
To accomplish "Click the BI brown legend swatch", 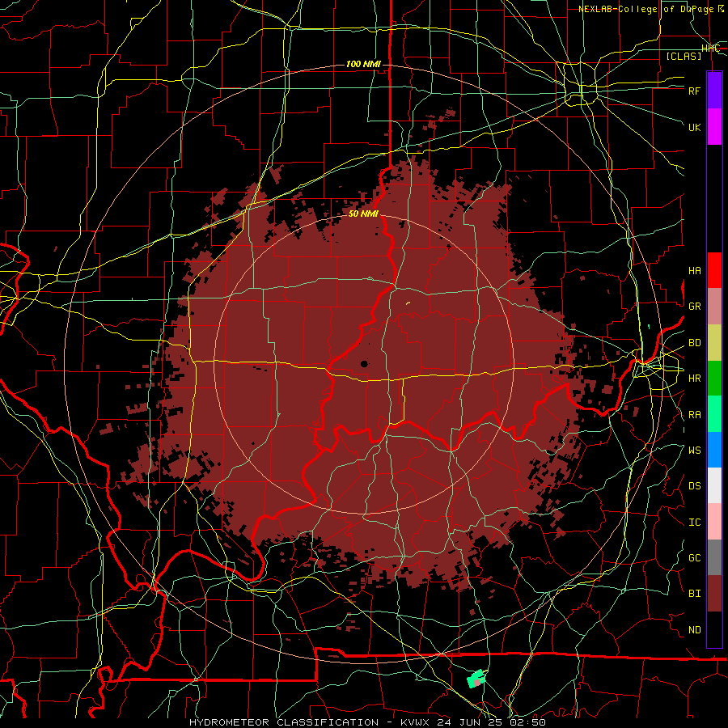I will [x=714, y=594].
